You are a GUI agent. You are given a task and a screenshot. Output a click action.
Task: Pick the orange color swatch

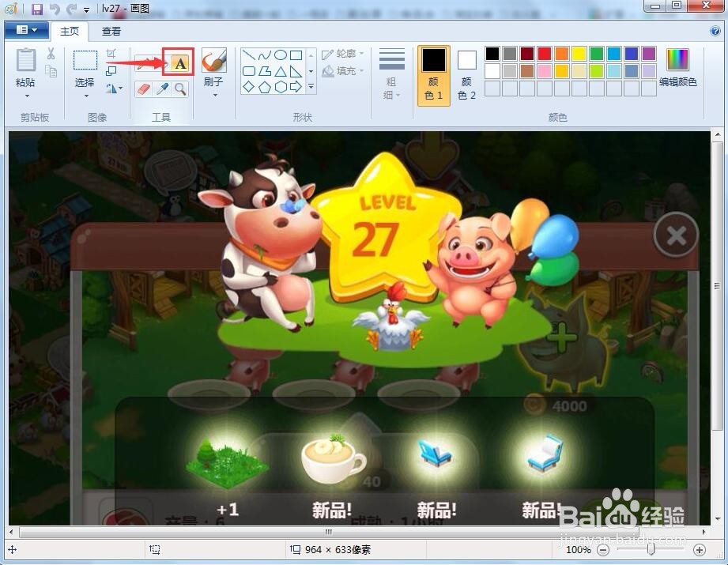(562, 54)
